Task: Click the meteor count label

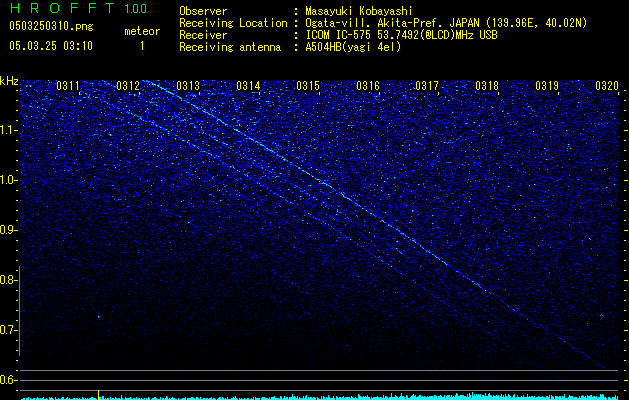Action: click(142, 31)
